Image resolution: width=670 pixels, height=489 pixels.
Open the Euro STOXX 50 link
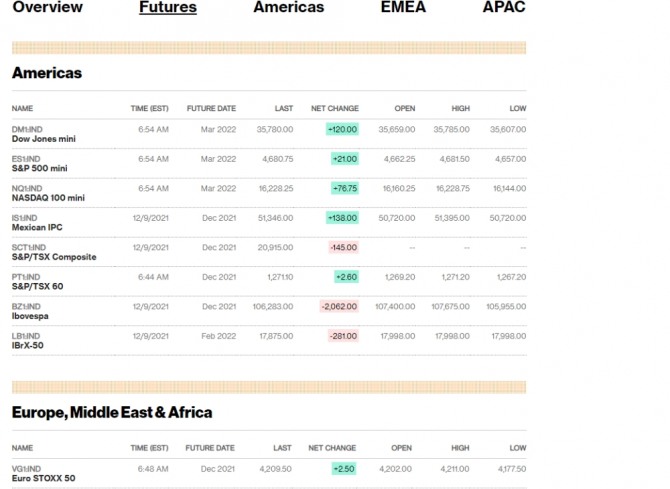[x=43, y=478]
